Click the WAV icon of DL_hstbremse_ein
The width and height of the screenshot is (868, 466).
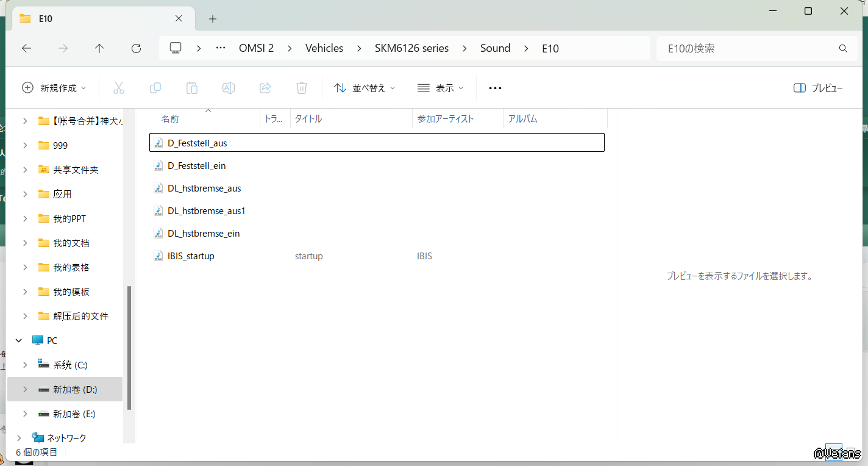158,233
